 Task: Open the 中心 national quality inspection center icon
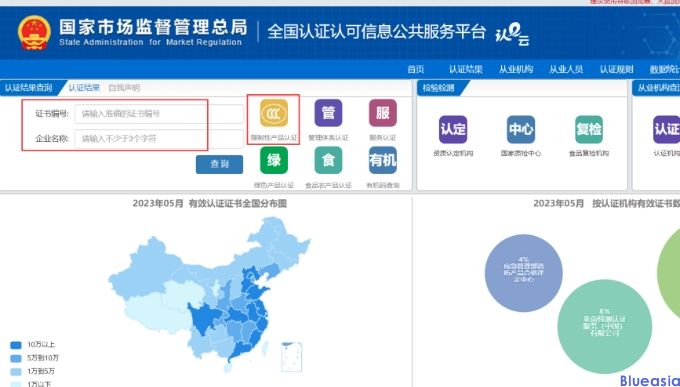(x=521, y=129)
